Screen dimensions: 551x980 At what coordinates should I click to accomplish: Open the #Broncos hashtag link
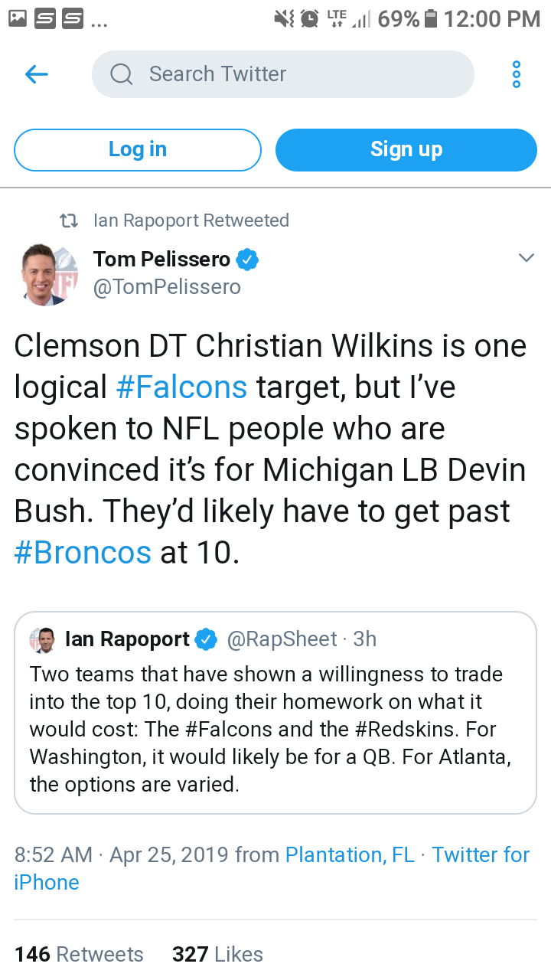click(83, 552)
